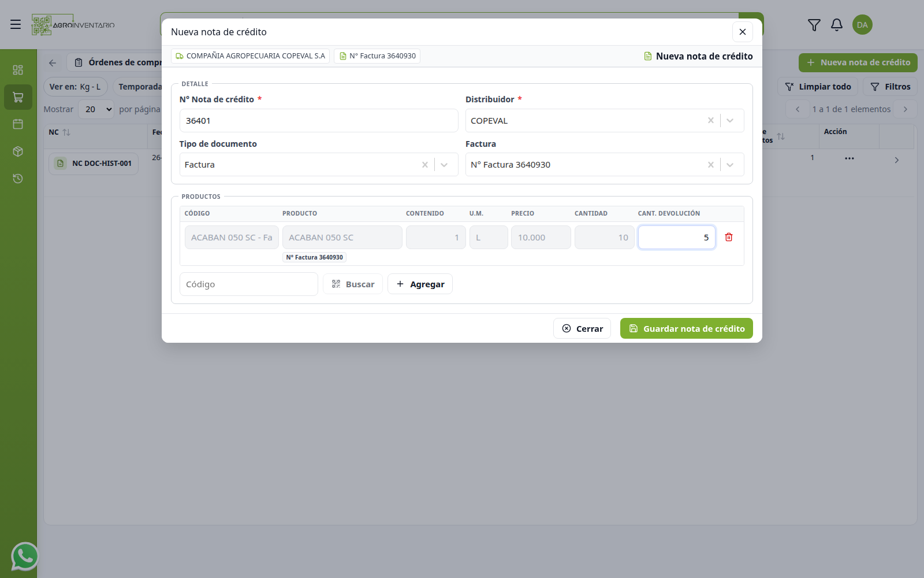This screenshot has height=578, width=924.
Task: Select the N° Factura 3640930 breadcrumb tab
Action: [377, 56]
